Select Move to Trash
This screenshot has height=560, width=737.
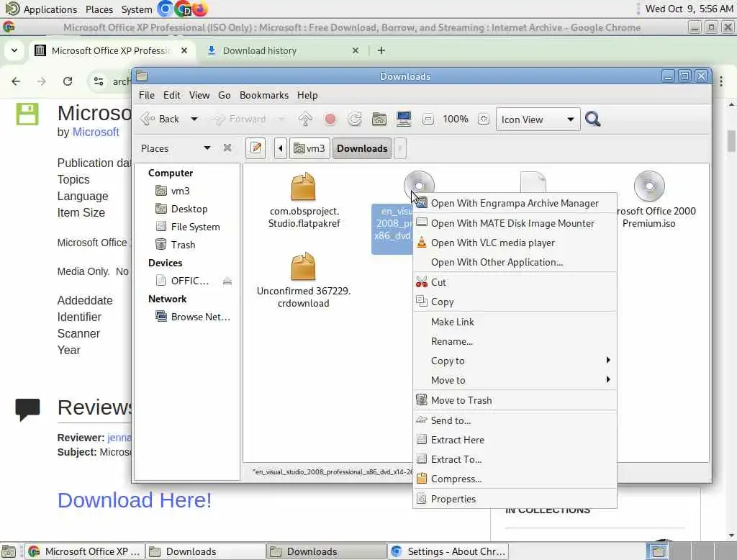pos(515,400)
